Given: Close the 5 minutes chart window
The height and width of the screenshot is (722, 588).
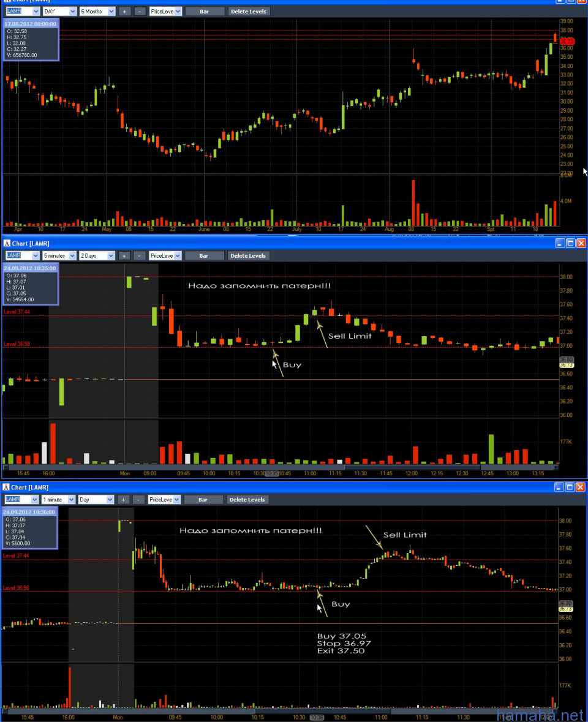Looking at the screenshot, I should click(x=581, y=243).
